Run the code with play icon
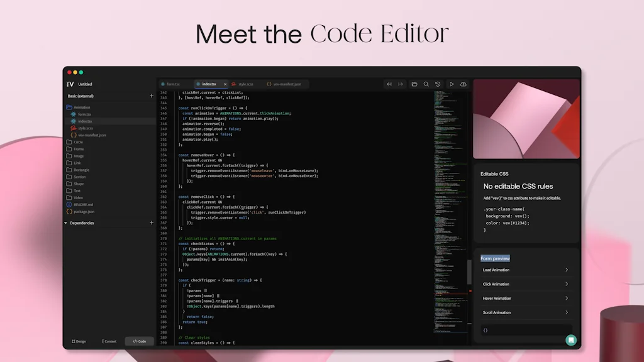The height and width of the screenshot is (362, 644). 452,84
